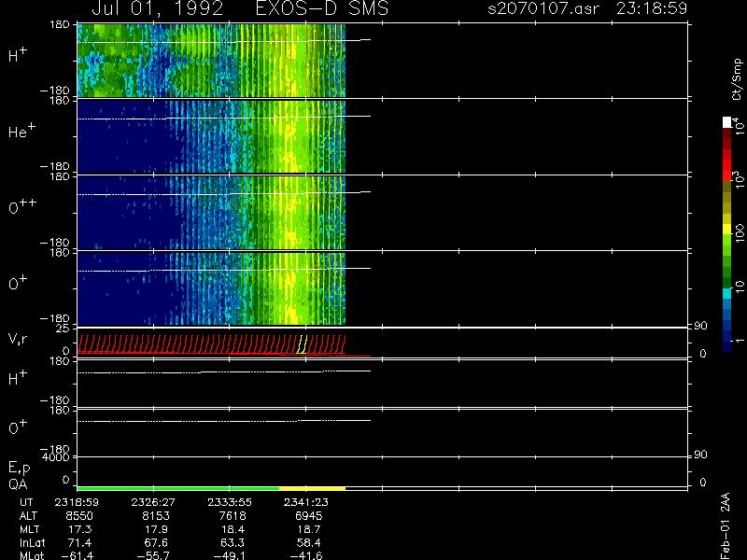Click inside the O++ spectrogram
This screenshot has width=747, height=560.
pos(211,213)
